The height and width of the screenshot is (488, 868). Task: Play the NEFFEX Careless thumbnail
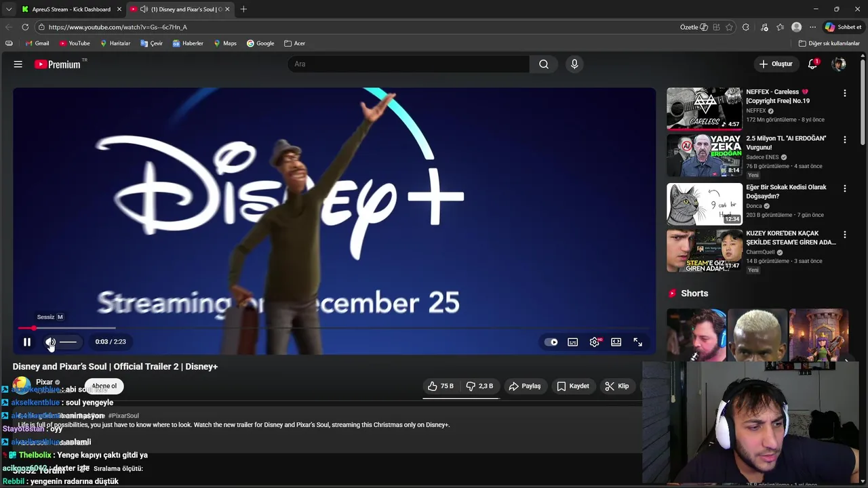tap(705, 108)
